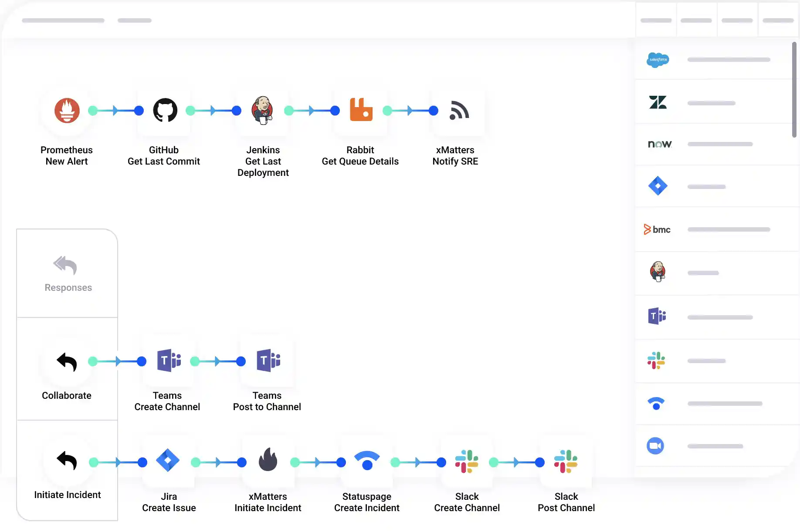The image size is (800, 532).
Task: Open the Slack Post Channel step icon
Action: click(x=566, y=461)
